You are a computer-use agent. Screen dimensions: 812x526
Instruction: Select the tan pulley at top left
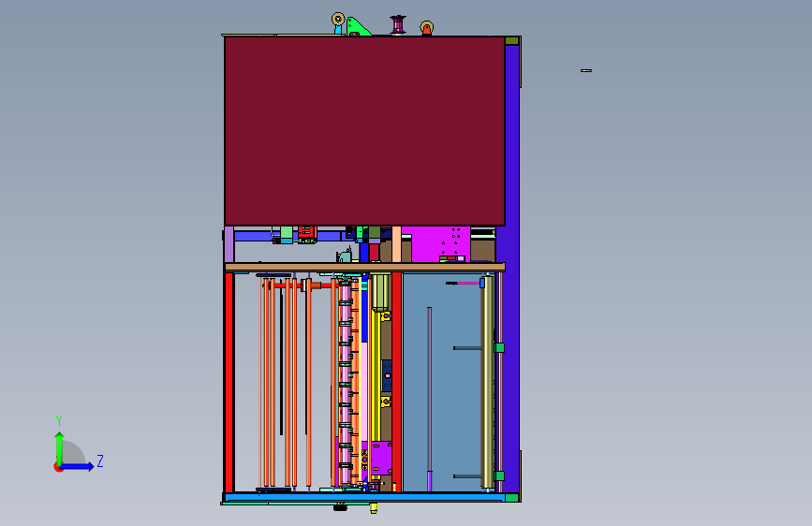click(338, 19)
